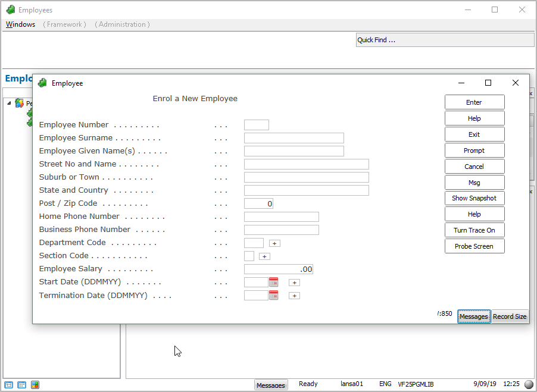Focus the Employee Given Name(s) field
This screenshot has width=537, height=392.
click(x=294, y=151)
